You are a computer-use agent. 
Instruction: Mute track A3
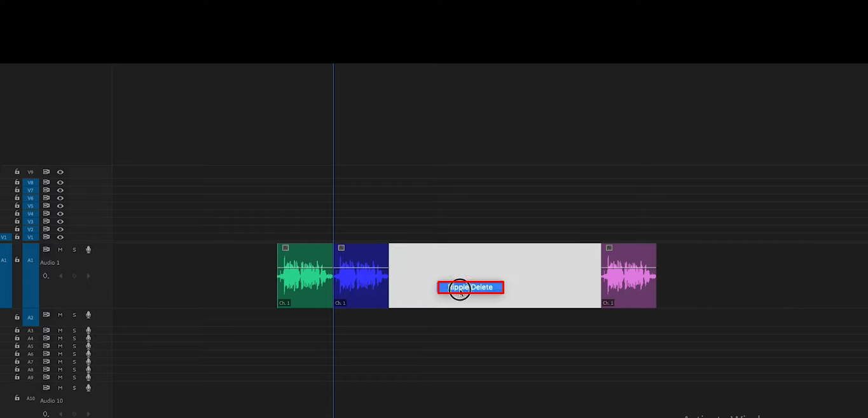tap(60, 330)
